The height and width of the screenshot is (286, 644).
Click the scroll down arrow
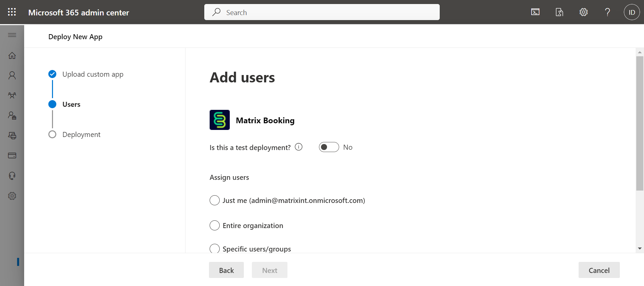point(640,248)
